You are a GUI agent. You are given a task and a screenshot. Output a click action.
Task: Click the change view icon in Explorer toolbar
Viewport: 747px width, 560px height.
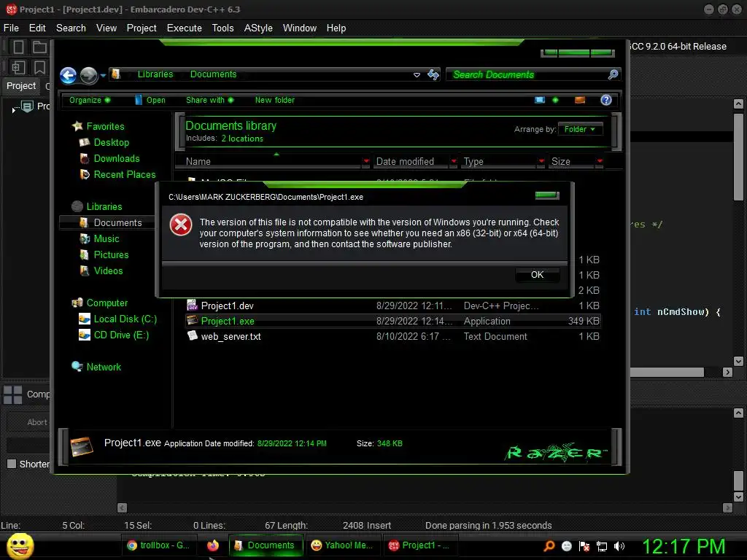[540, 100]
